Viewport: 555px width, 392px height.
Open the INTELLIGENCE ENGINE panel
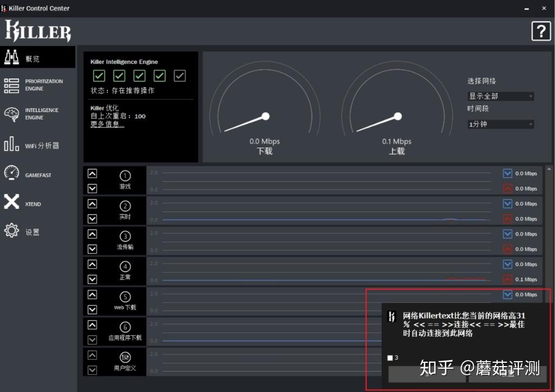(x=38, y=113)
